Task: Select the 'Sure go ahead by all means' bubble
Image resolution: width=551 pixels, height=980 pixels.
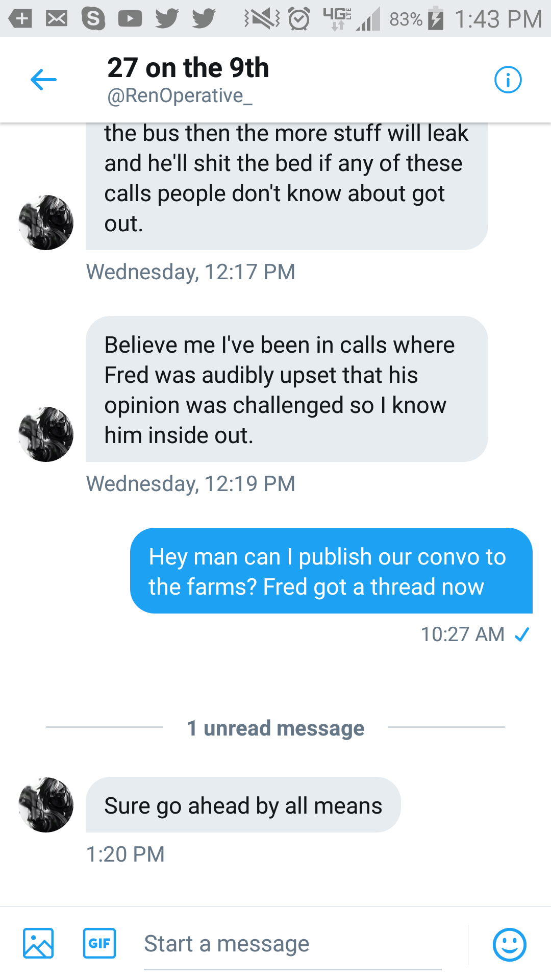Action: coord(243,805)
